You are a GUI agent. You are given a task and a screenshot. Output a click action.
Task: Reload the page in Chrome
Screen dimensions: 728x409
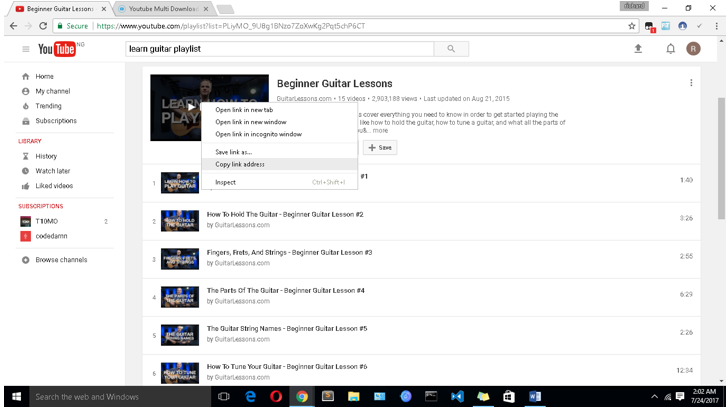(x=43, y=26)
